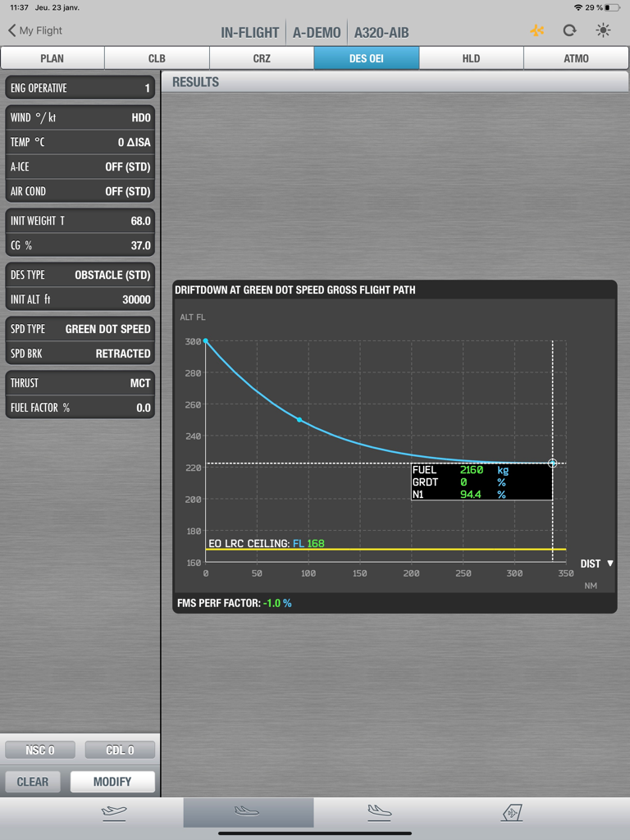The image size is (630, 840).
Task: Change DES TYPE OBSTACLE (STD)
Action: pyautogui.click(x=80, y=275)
